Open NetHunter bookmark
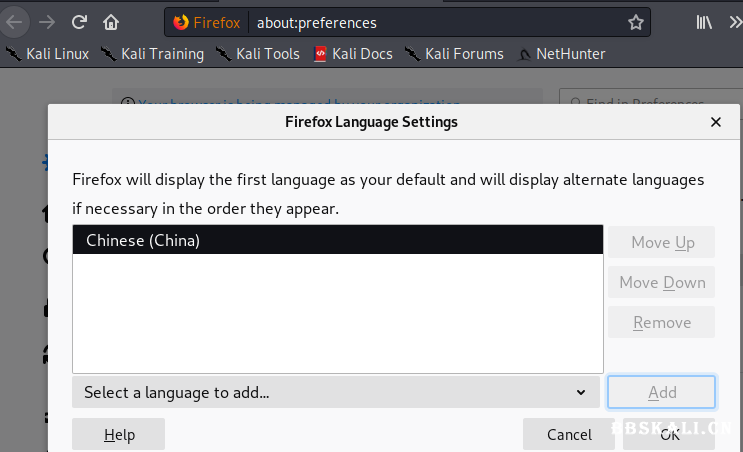This screenshot has width=743, height=452. (560, 54)
